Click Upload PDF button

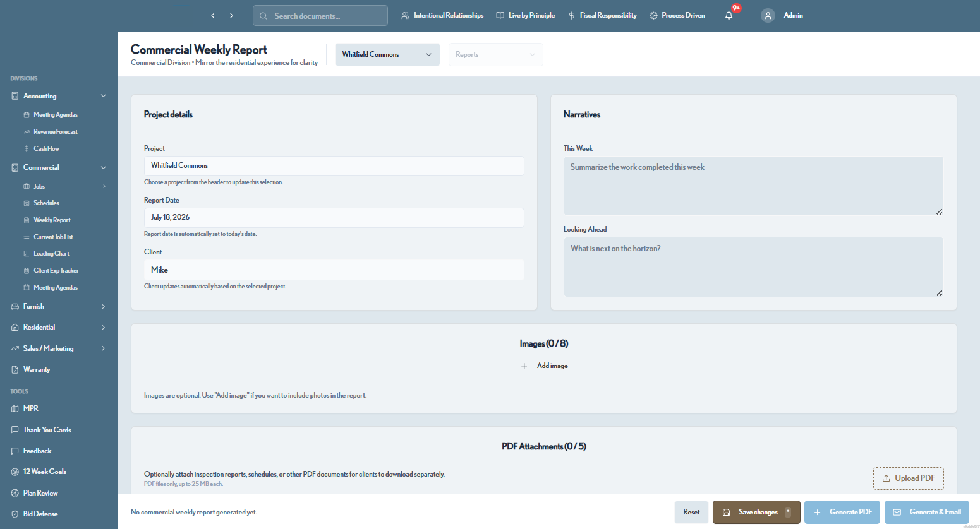coord(909,478)
